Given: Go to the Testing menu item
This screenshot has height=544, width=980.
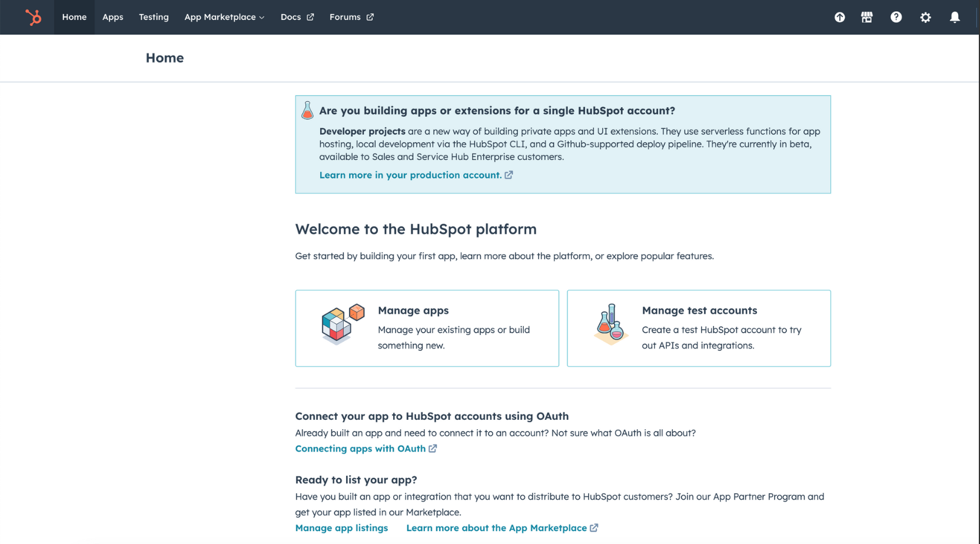Looking at the screenshot, I should 154,17.
